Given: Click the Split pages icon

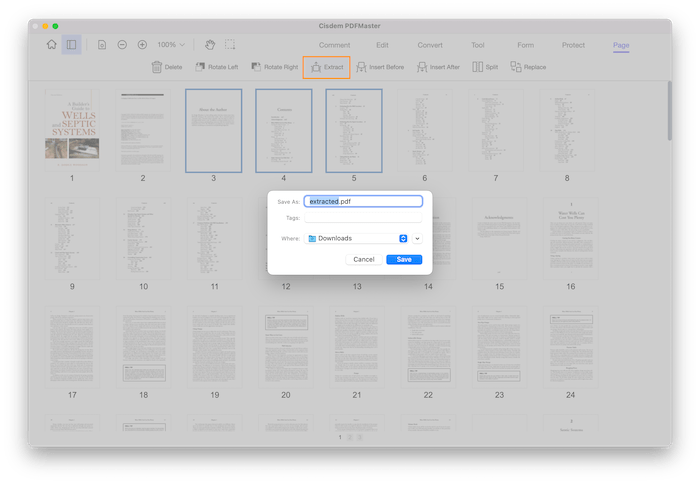Looking at the screenshot, I should pyautogui.click(x=477, y=67).
